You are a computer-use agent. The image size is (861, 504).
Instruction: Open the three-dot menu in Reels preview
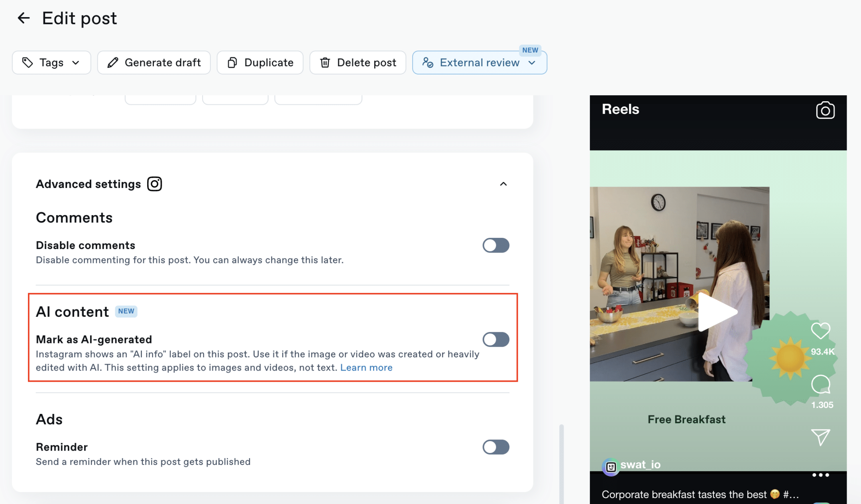click(821, 475)
